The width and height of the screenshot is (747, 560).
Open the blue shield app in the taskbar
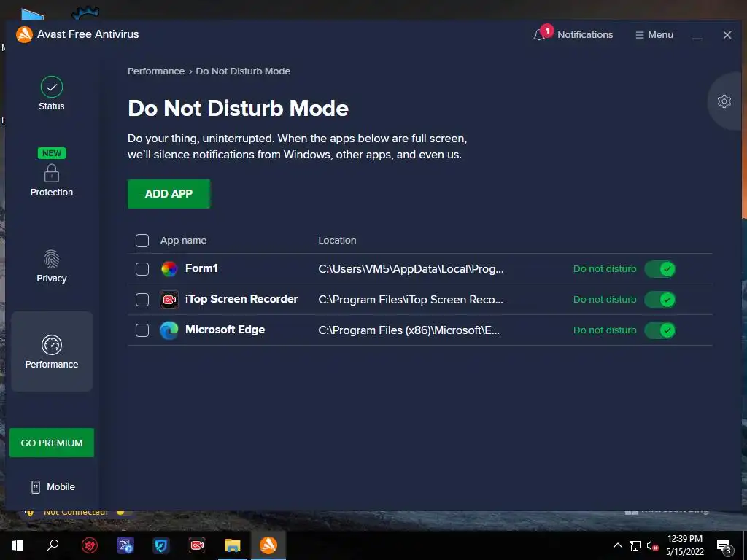click(161, 545)
